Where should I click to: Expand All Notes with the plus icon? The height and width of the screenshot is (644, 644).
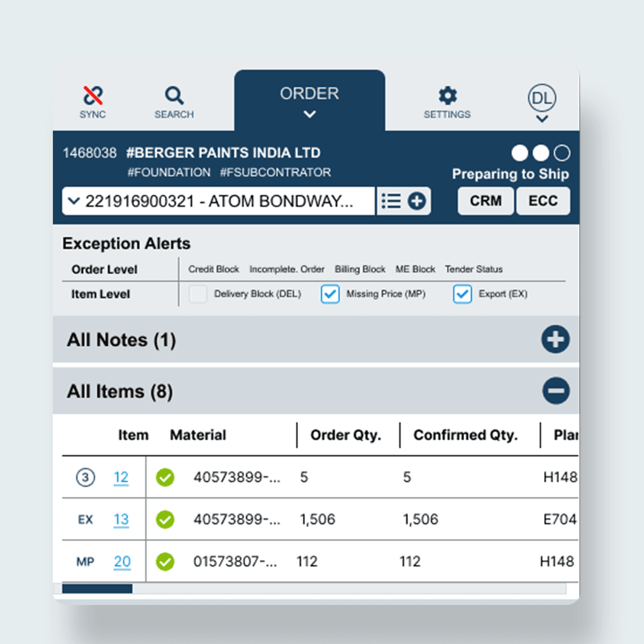click(555, 339)
